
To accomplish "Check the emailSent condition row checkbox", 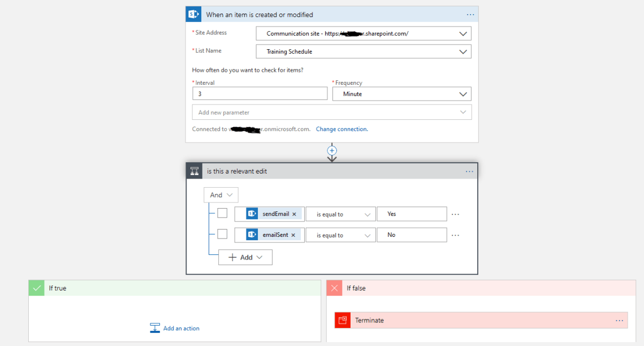I will tap(222, 234).
